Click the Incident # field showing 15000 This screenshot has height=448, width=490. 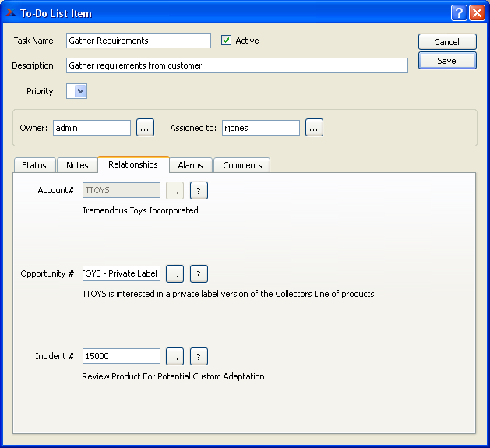[122, 356]
